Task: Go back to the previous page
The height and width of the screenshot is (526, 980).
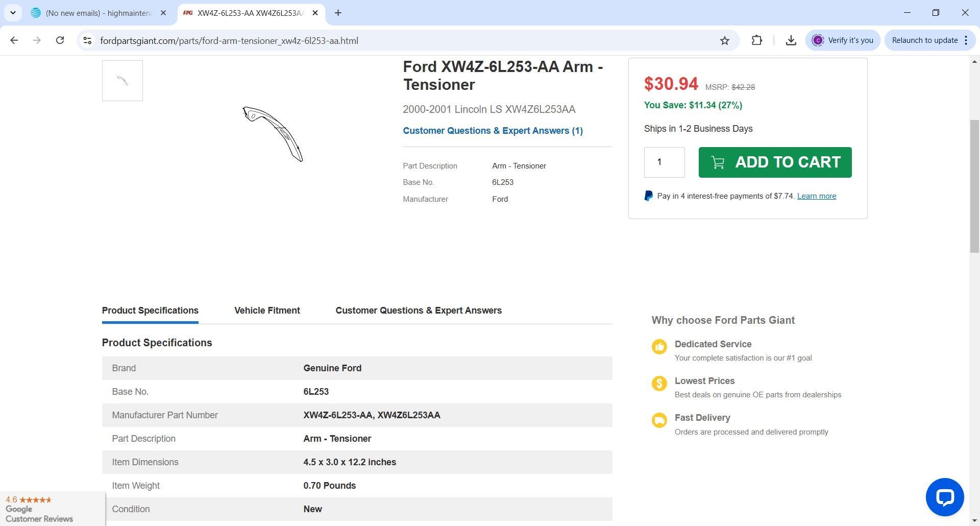Action: pos(14,40)
